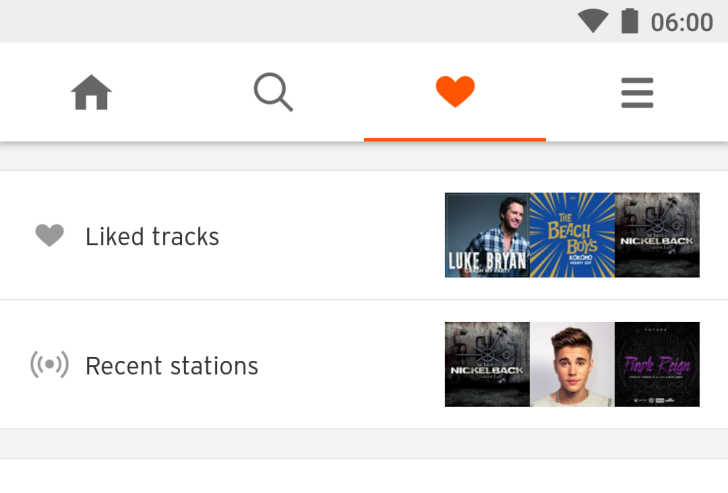The height and width of the screenshot is (493, 728).
Task: Open the hamburger More menu
Action: [x=637, y=93]
